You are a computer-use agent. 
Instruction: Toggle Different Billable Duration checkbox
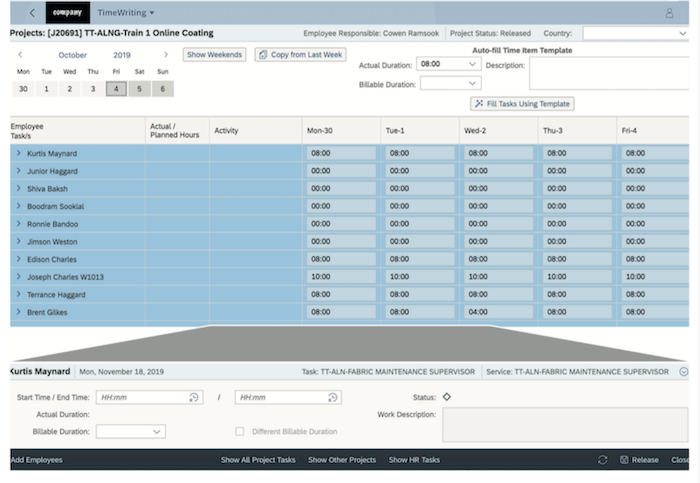tap(240, 432)
